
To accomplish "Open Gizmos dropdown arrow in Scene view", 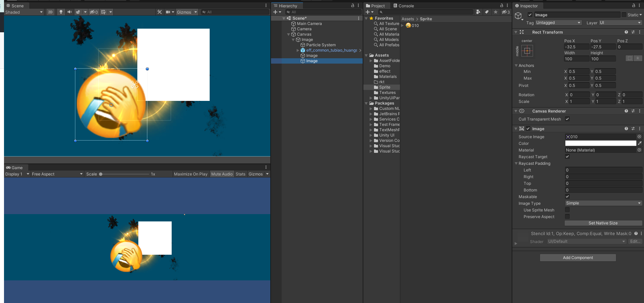I will point(196,12).
